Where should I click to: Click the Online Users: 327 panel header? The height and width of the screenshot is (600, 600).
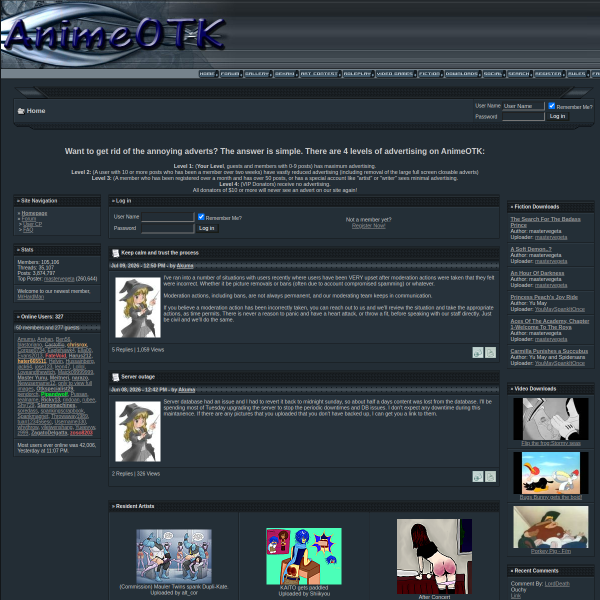coord(57,317)
